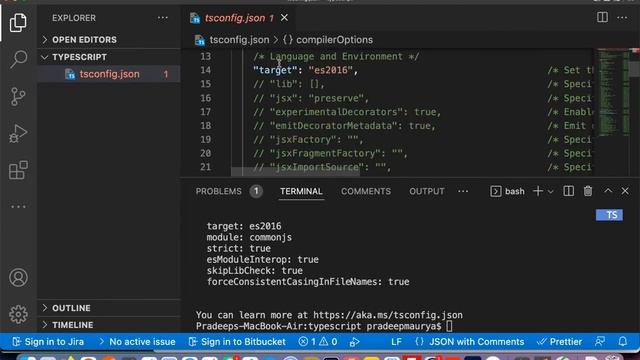Click line number 14 in the gutter
Image resolution: width=640 pixels, height=360 pixels.
pos(206,70)
